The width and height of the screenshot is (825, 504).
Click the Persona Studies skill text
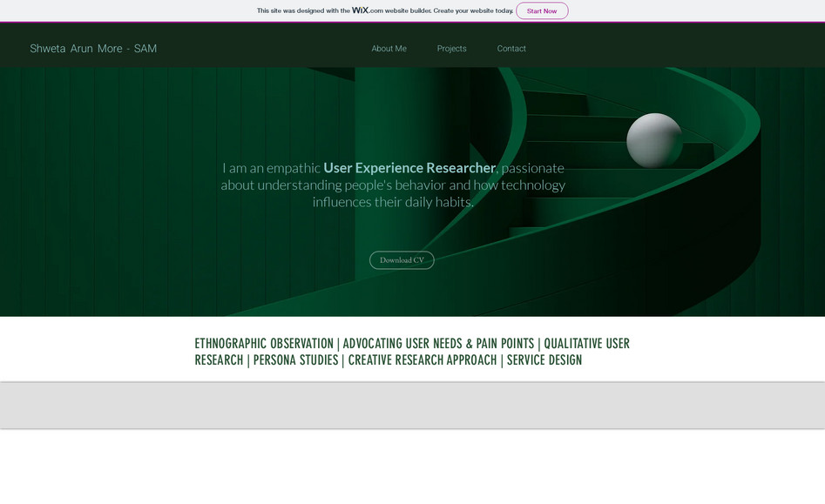pyautogui.click(x=295, y=360)
